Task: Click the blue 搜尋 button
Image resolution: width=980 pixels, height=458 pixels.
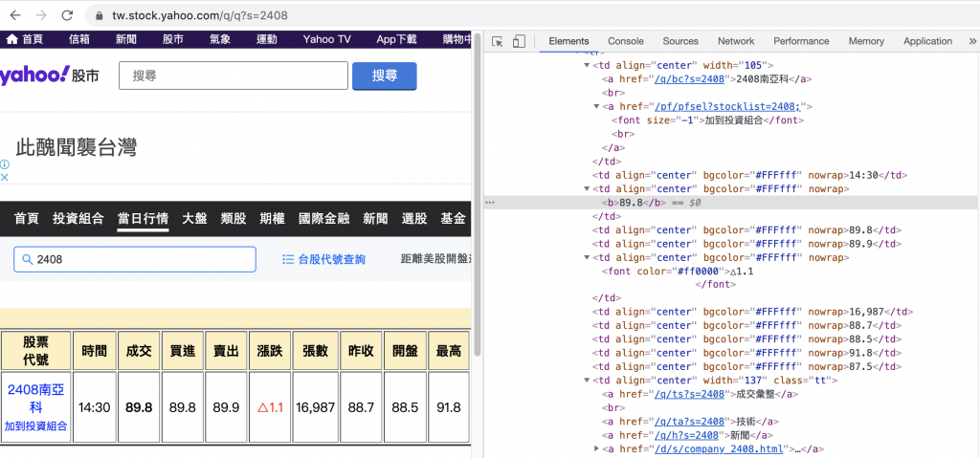Action: [385, 76]
